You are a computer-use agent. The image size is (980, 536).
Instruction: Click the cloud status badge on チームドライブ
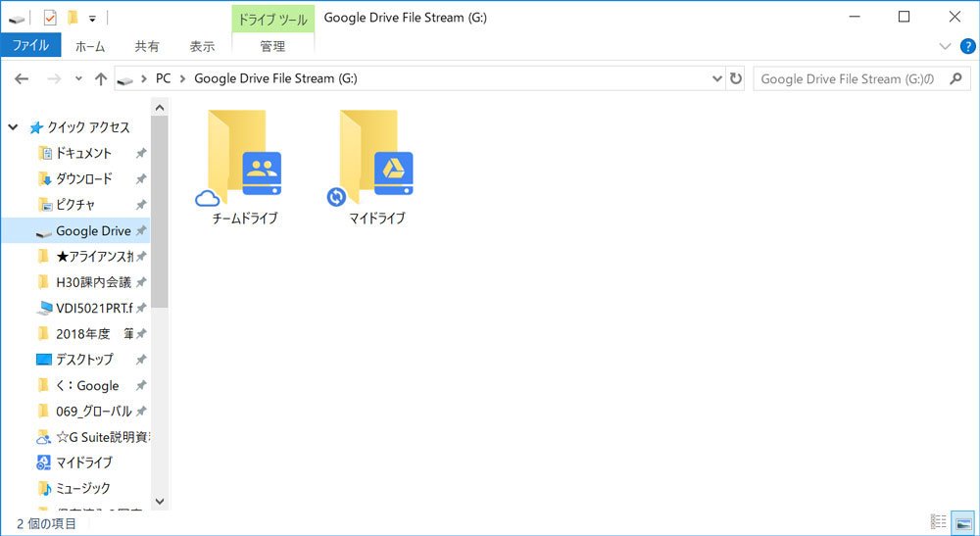click(x=207, y=199)
